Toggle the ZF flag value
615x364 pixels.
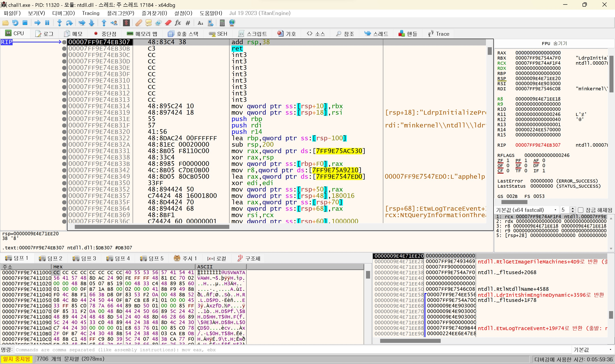click(508, 160)
